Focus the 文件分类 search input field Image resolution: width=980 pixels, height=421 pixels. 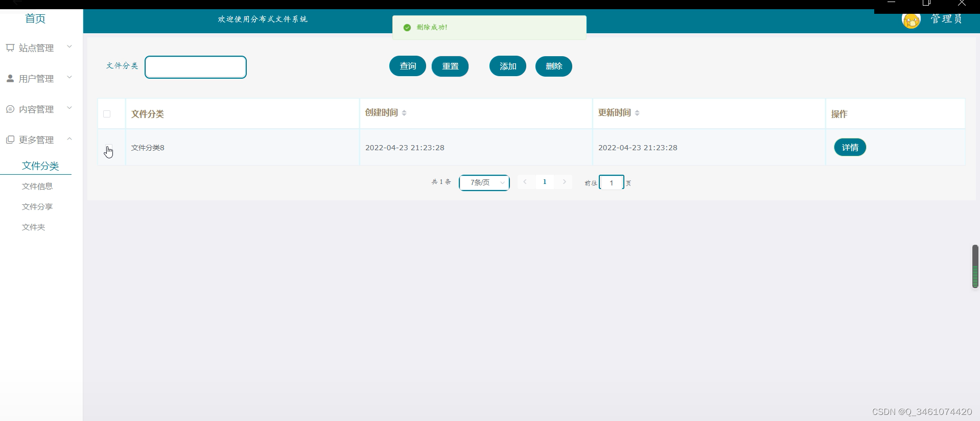click(196, 67)
